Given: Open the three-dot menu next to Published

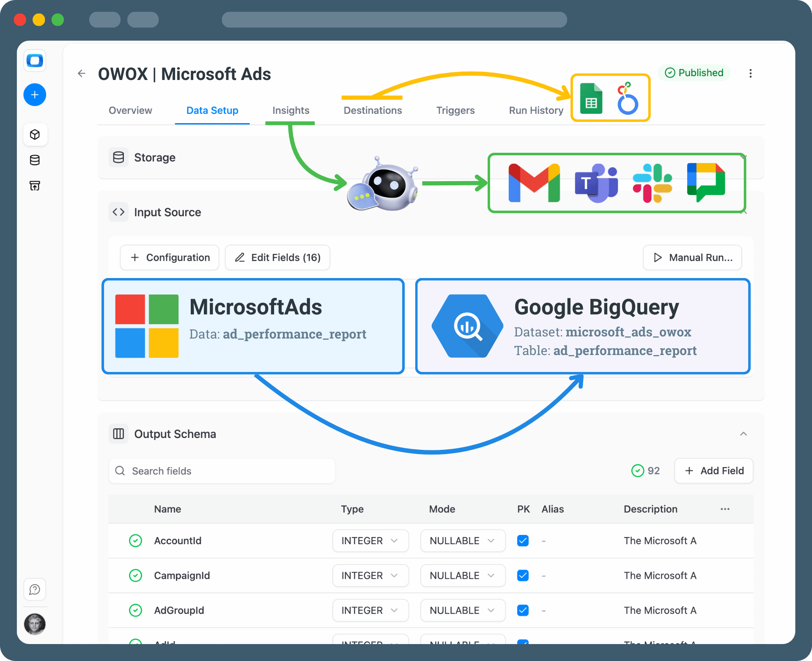Looking at the screenshot, I should [750, 73].
